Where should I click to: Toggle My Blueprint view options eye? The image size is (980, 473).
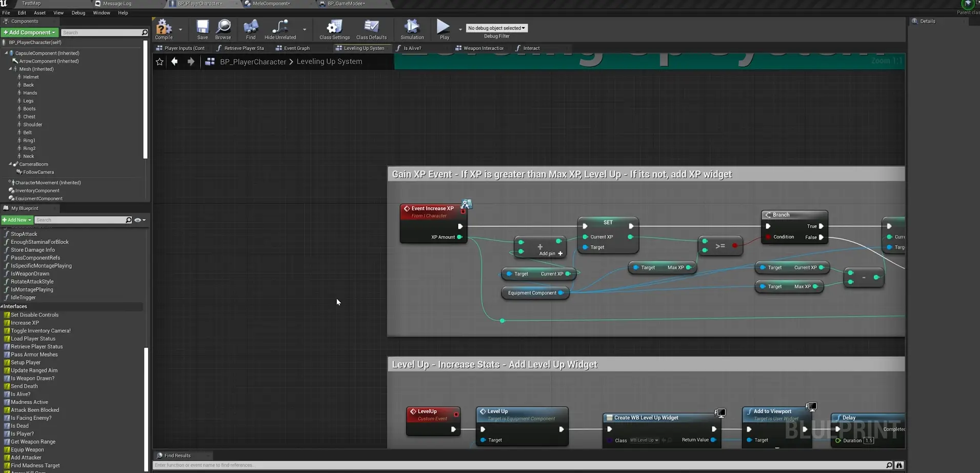pos(137,220)
